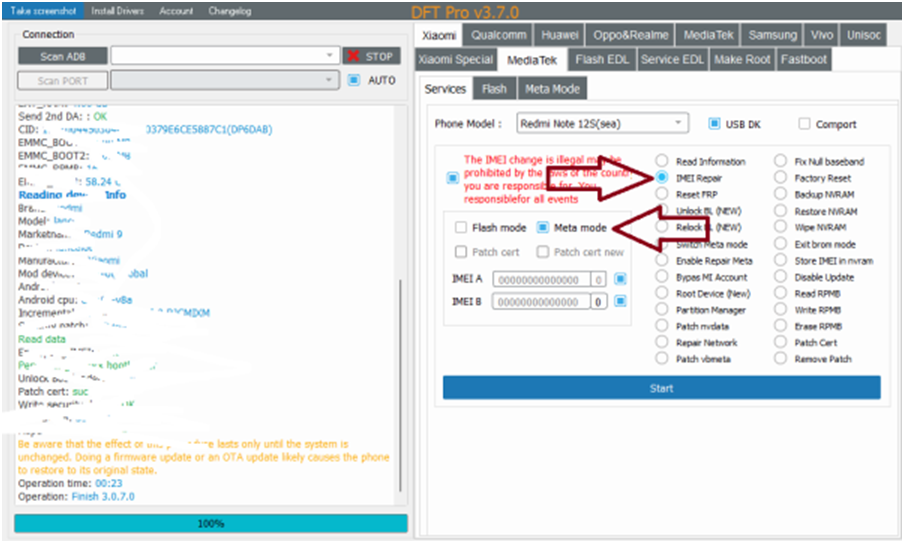This screenshot has width=904, height=543.
Task: Switch to the Unisoc tab
Action: pos(864,35)
